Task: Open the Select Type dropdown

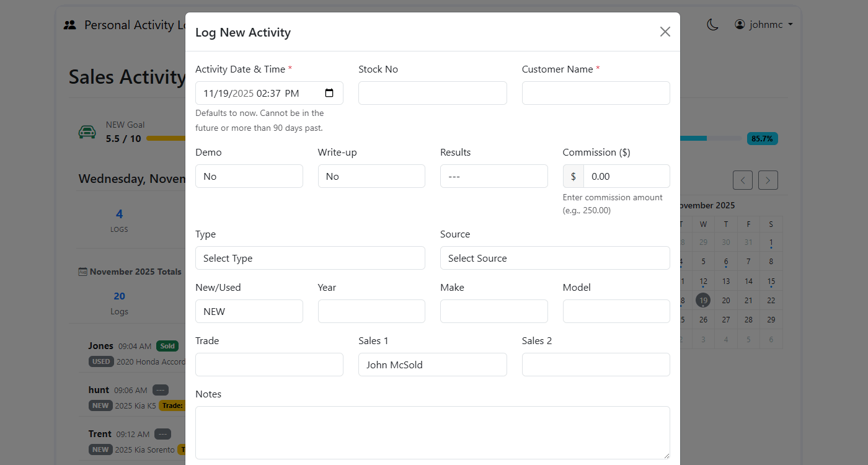Action: [x=310, y=258]
